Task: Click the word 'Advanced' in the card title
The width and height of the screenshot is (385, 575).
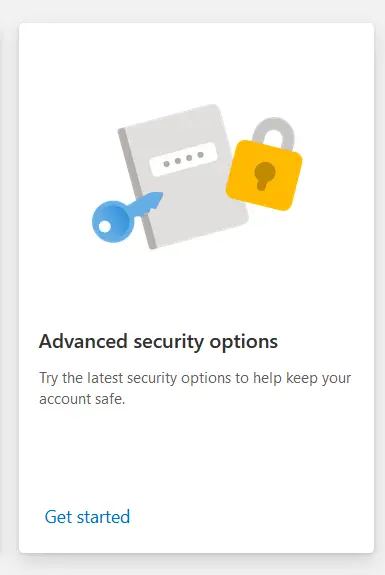Action: point(83,341)
